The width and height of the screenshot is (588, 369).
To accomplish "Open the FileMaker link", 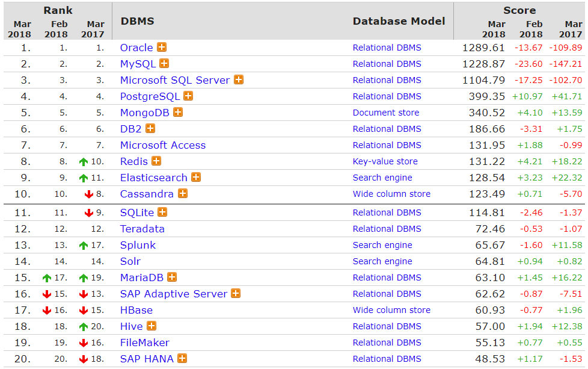I will (145, 343).
